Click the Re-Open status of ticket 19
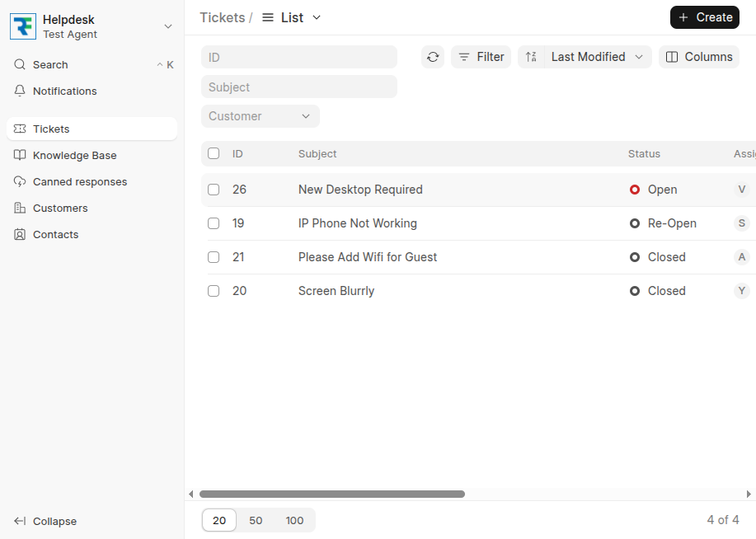756x539 pixels. click(x=663, y=223)
